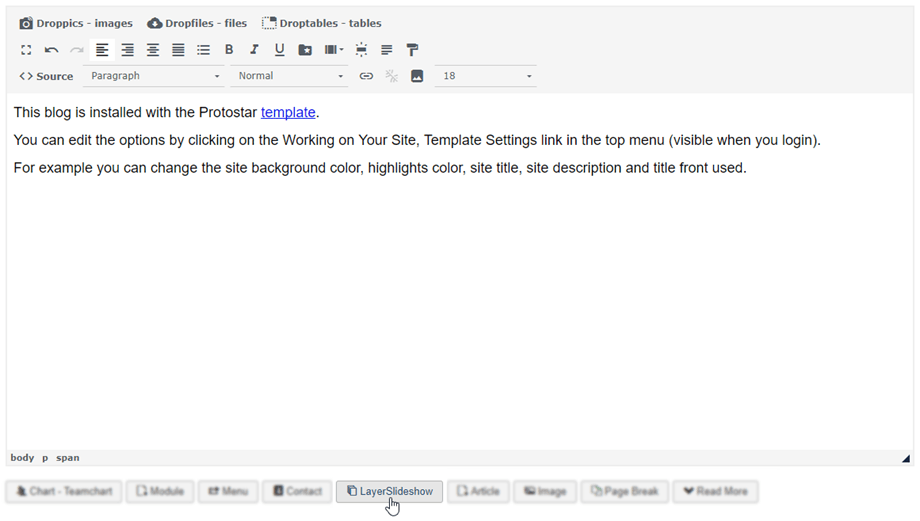Toggle center text alignment

point(153,50)
